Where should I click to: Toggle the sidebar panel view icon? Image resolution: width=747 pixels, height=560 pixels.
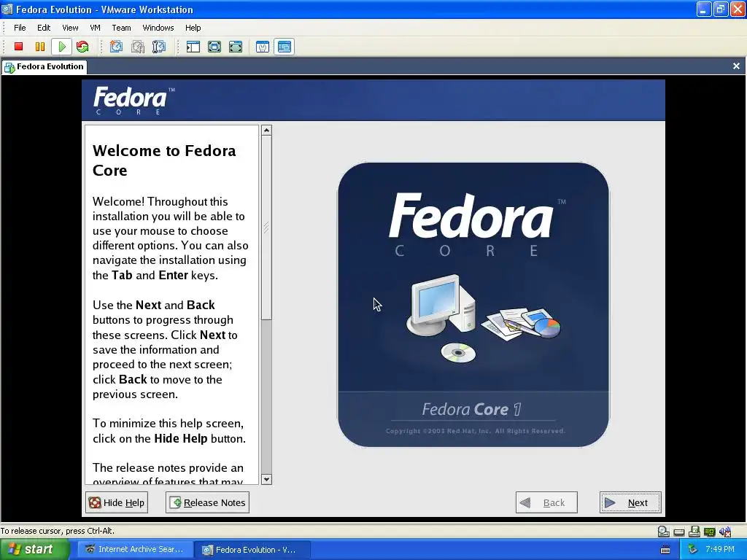point(193,47)
